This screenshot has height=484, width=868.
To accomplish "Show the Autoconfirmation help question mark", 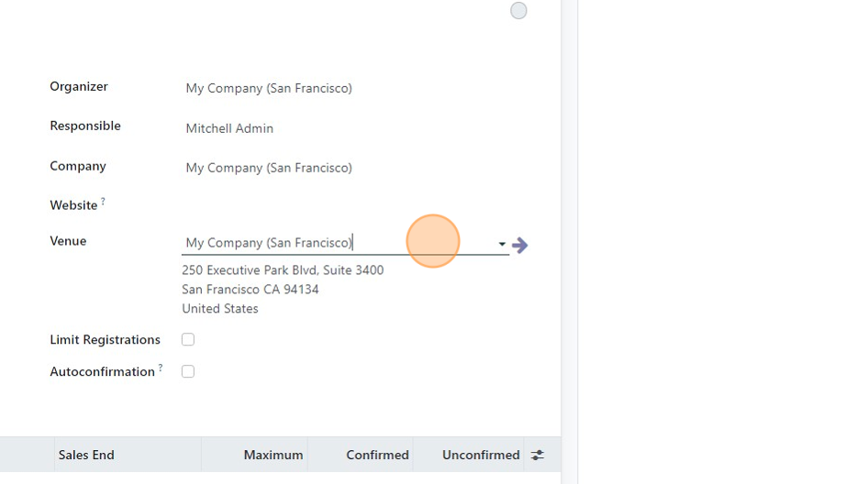I will tap(161, 368).
